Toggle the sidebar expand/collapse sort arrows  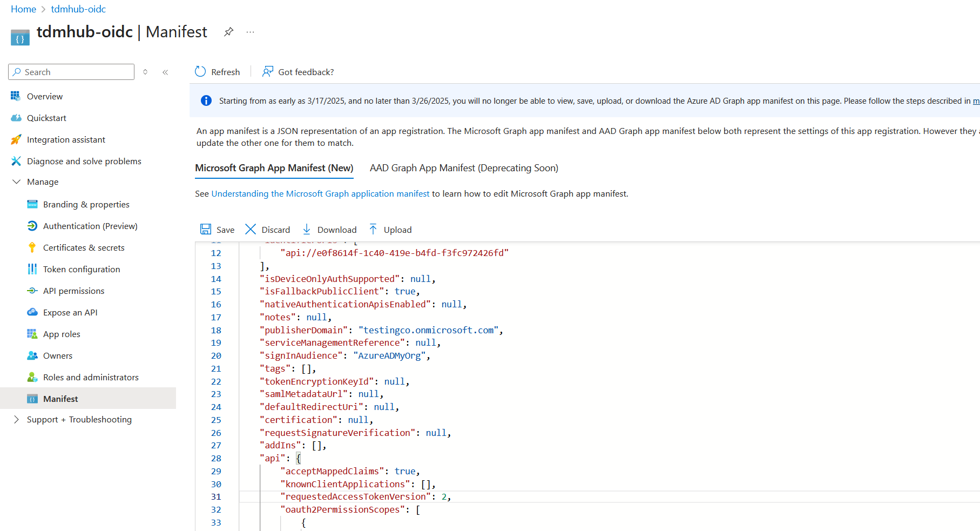point(145,72)
